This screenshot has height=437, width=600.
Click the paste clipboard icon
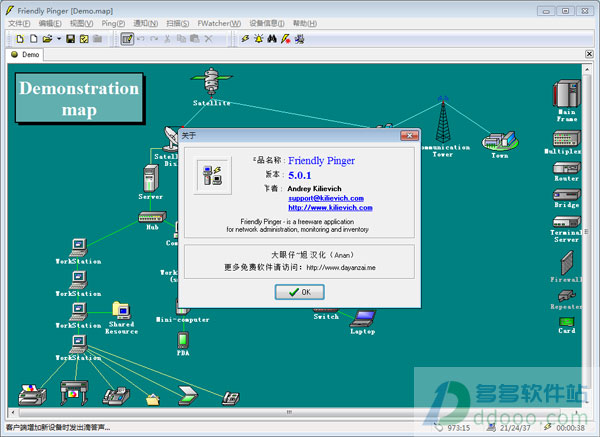tap(194, 39)
